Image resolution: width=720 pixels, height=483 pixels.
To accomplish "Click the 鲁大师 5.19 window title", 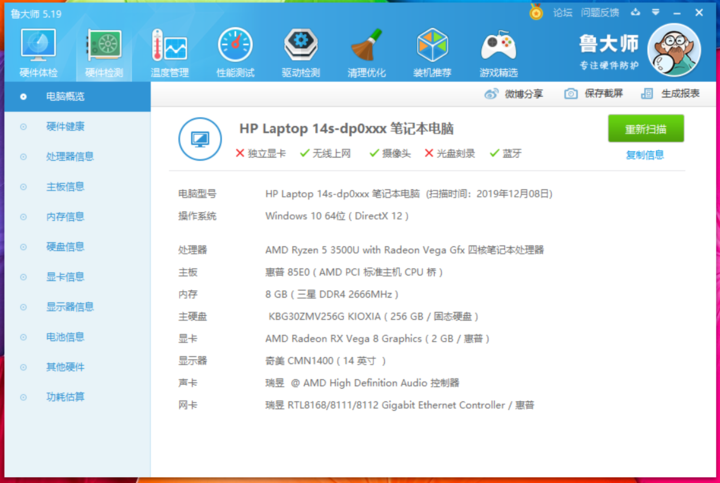I will [36, 14].
